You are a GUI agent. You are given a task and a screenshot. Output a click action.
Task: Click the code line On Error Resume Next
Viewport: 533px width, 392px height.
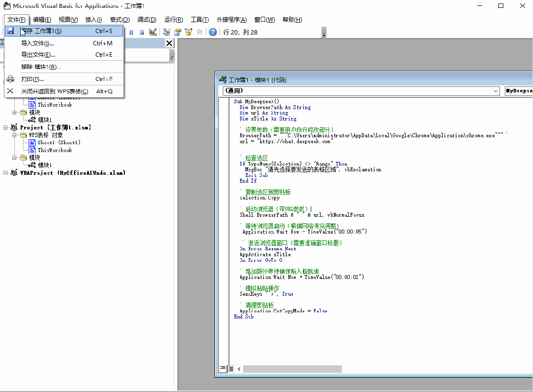268,249
